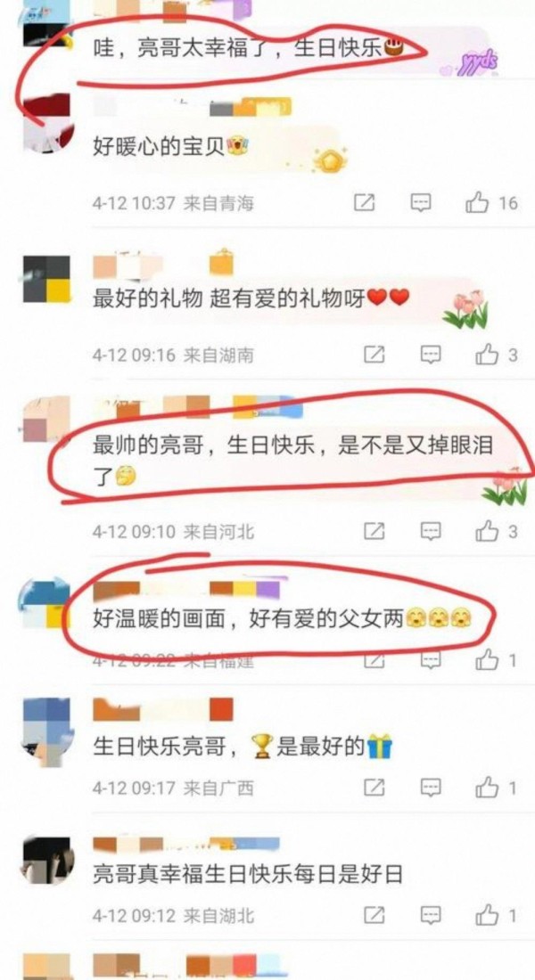Reply to the comment from 河北

(x=430, y=531)
